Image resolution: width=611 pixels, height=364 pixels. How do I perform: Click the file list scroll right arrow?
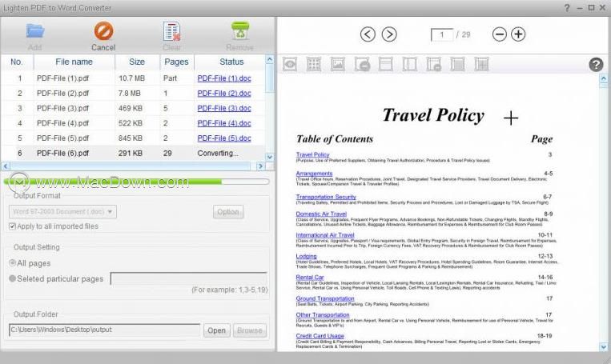pyautogui.click(x=260, y=166)
